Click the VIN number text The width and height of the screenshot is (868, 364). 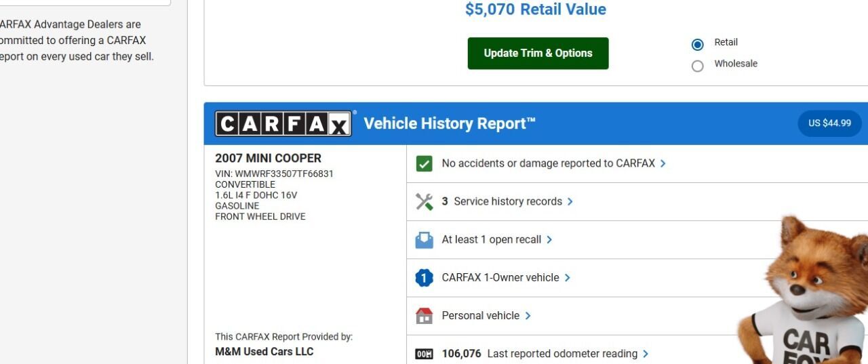(274, 174)
